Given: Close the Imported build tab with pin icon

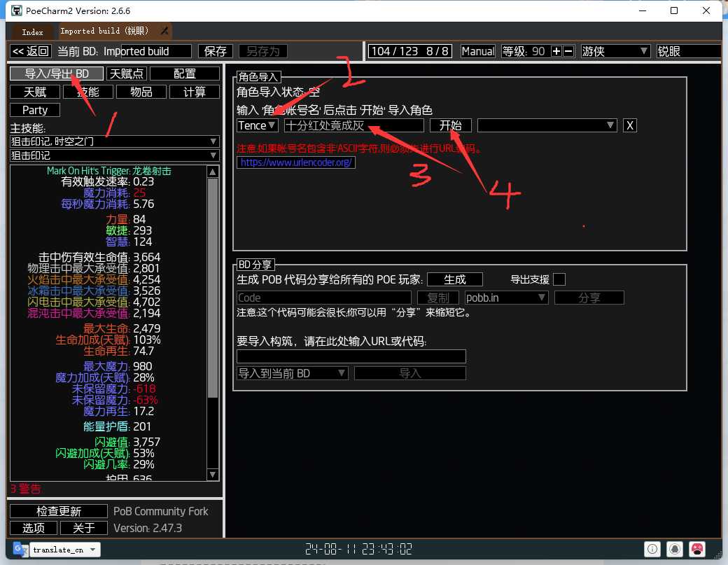Looking at the screenshot, I should [x=164, y=31].
